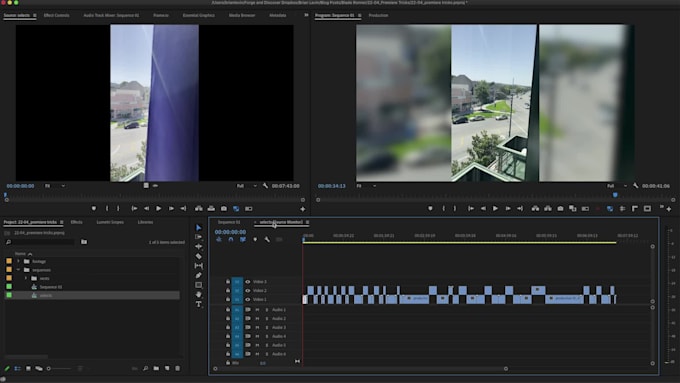Select the Rectangle tool
The height and width of the screenshot is (383, 680).
[x=199, y=285]
